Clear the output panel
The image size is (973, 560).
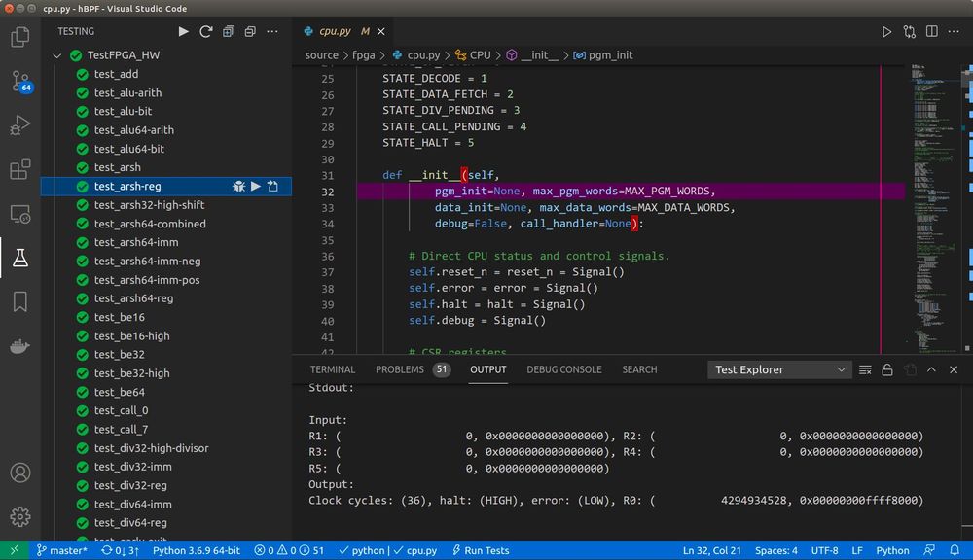[x=865, y=369]
